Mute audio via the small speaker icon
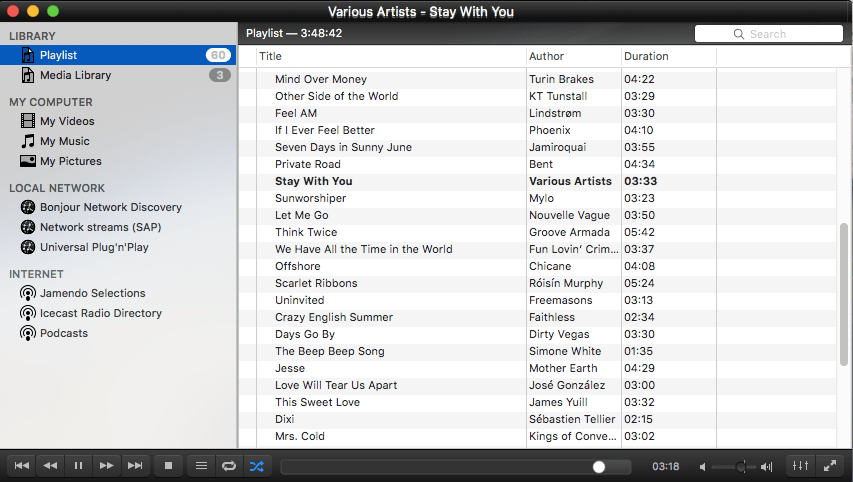This screenshot has height=482, width=853. coord(703,467)
